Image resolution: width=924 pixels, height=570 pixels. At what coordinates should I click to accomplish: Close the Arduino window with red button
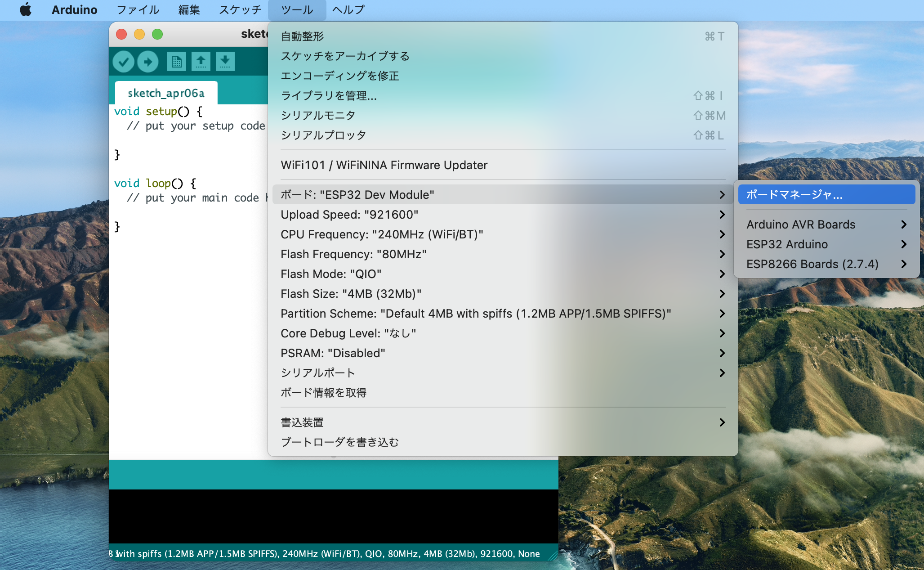pos(121,34)
